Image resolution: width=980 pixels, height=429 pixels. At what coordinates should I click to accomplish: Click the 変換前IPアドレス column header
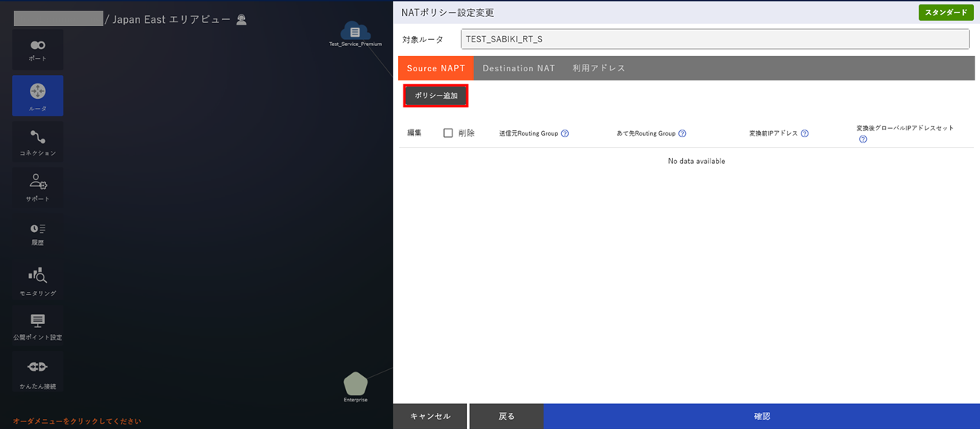coord(773,133)
